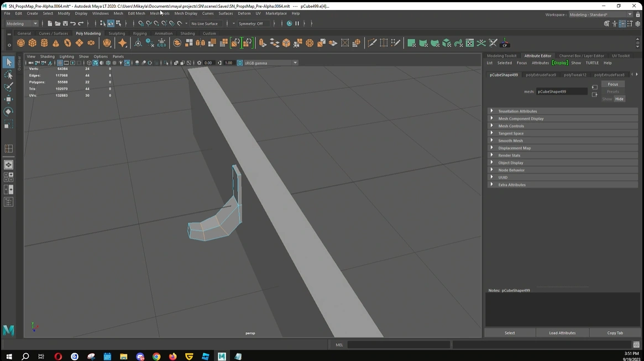Toggle the viewport grid display icon
Screen dimensions: 644x361
(60, 63)
